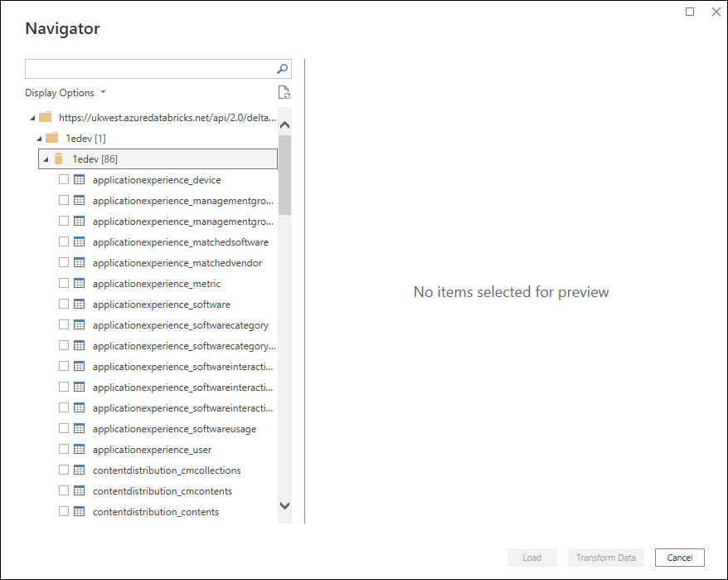Click the table icon for applicationexperience_metric

(80, 284)
